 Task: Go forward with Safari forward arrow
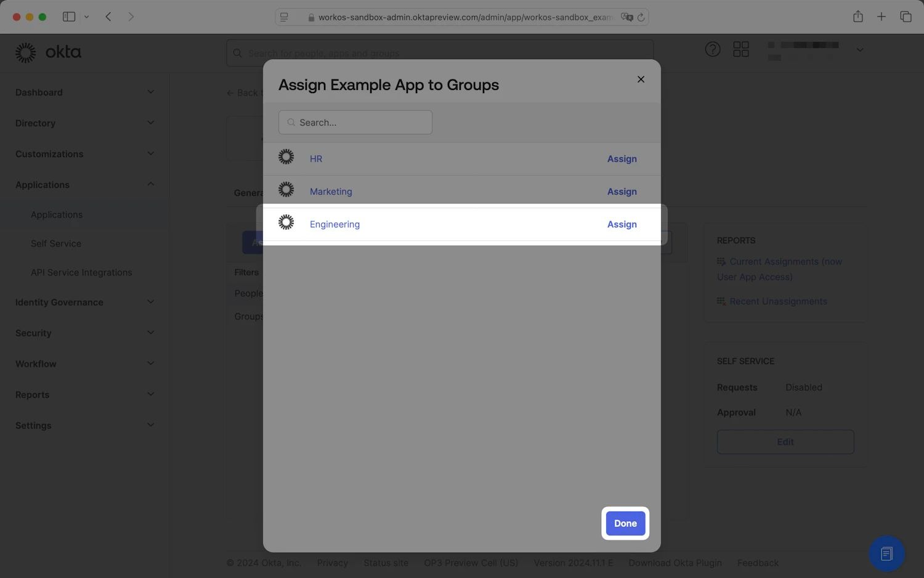point(131,17)
